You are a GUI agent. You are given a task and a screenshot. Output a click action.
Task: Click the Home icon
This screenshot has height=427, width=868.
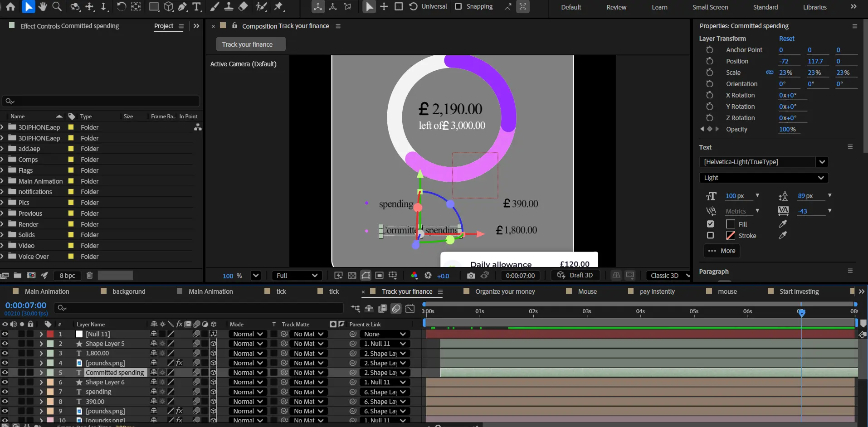pos(10,6)
